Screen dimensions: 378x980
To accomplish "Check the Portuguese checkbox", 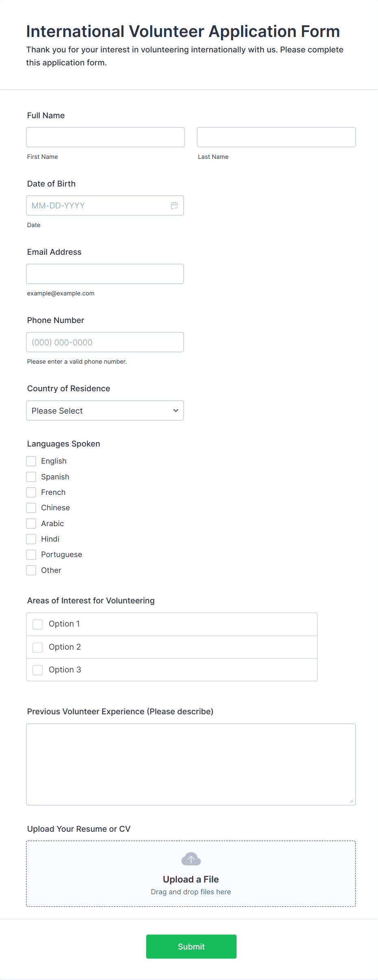I will 31,555.
